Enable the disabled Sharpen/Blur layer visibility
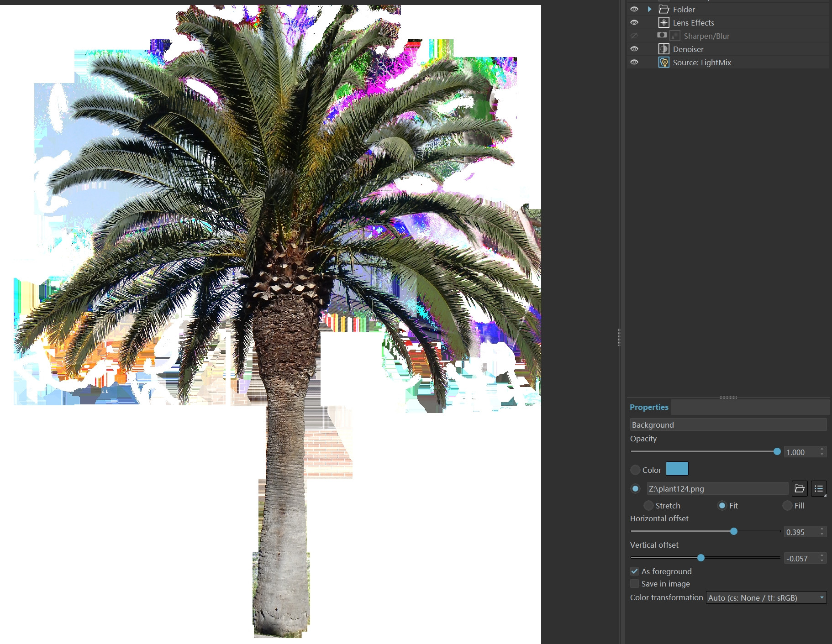 [x=634, y=36]
